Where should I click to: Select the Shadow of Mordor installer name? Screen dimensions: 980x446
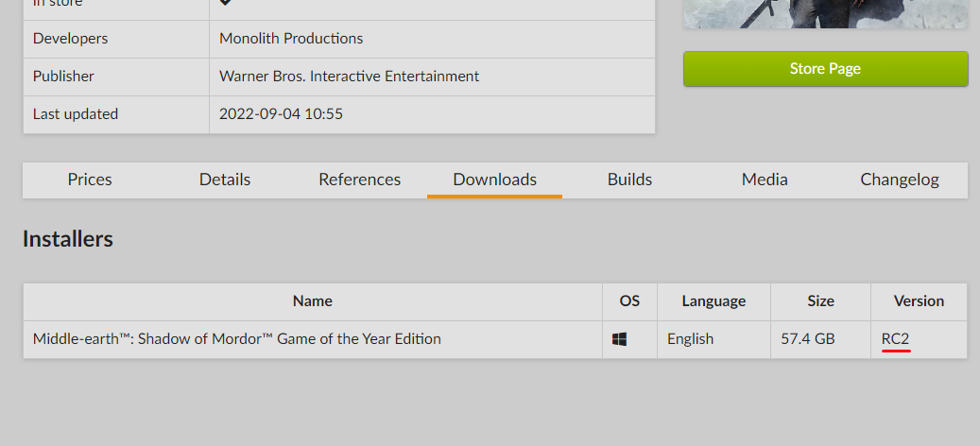coord(236,339)
